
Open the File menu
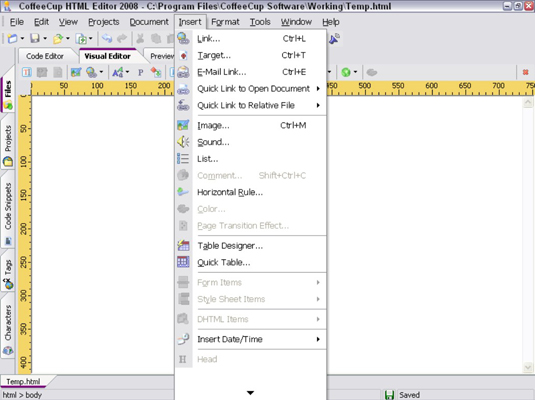pos(17,22)
